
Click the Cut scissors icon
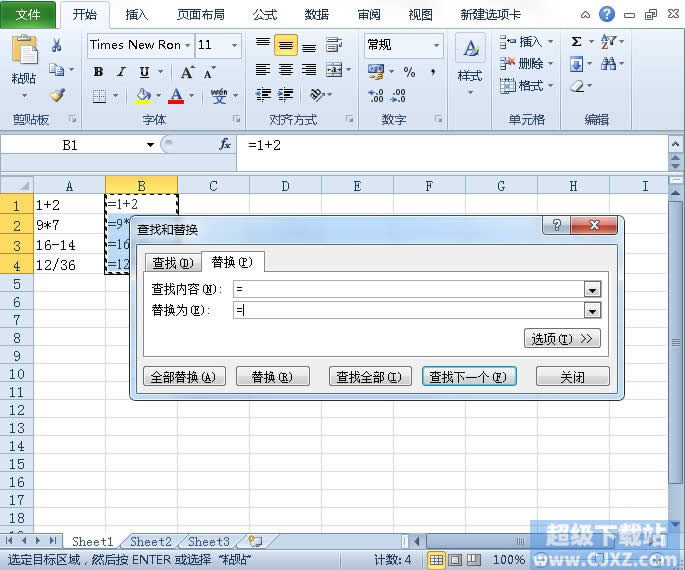(x=57, y=45)
